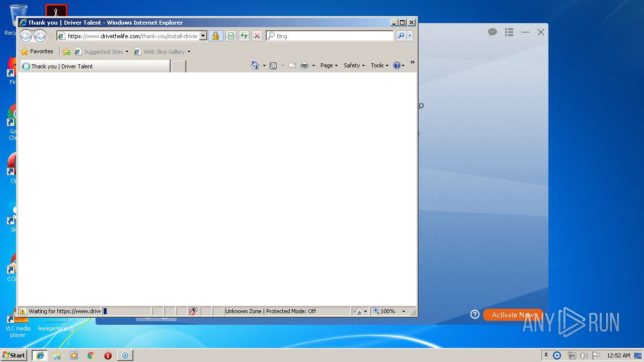Screen dimensions: 644x362
Task: Open the Page menu
Action: (329, 65)
